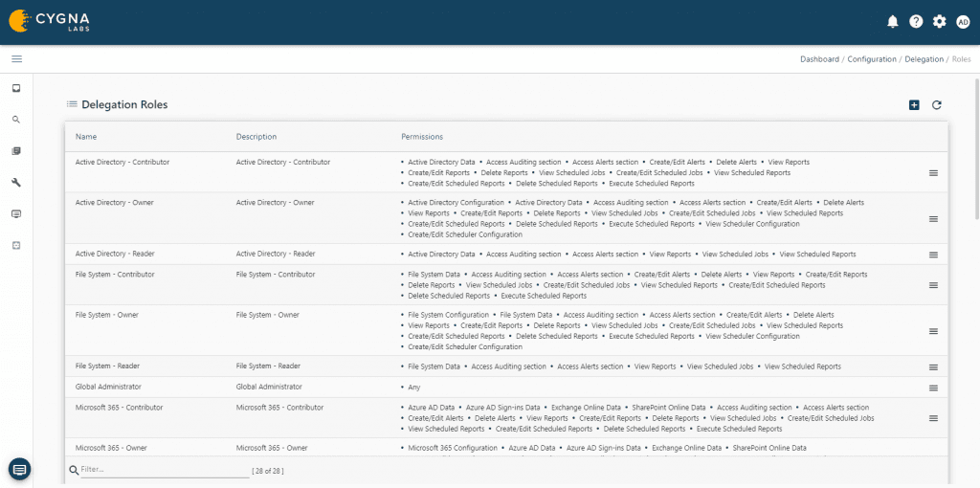This screenshot has height=488, width=980.
Task: Click the Filter input field
Action: [x=163, y=470]
